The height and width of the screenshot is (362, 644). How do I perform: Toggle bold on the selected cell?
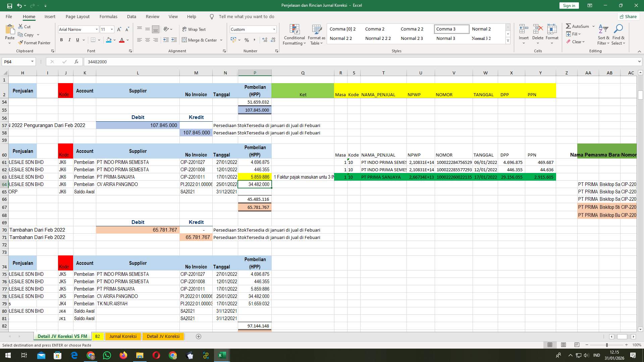[61, 40]
